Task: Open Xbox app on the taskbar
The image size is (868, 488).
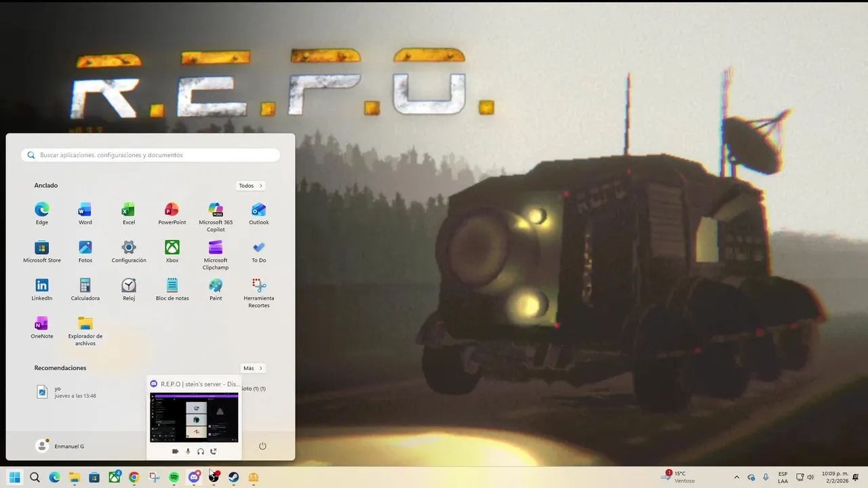Action: 115,477
